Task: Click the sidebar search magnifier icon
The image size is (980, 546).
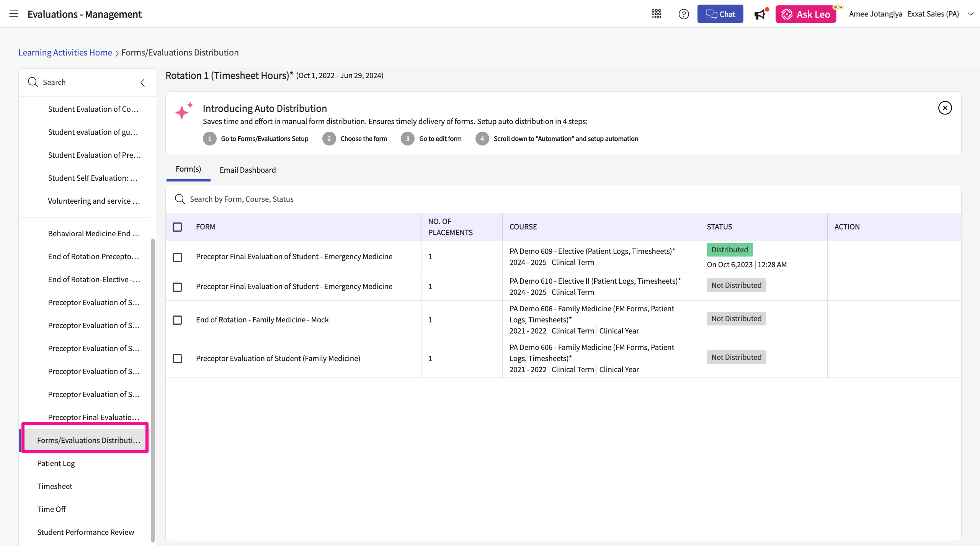Action: 33,82
